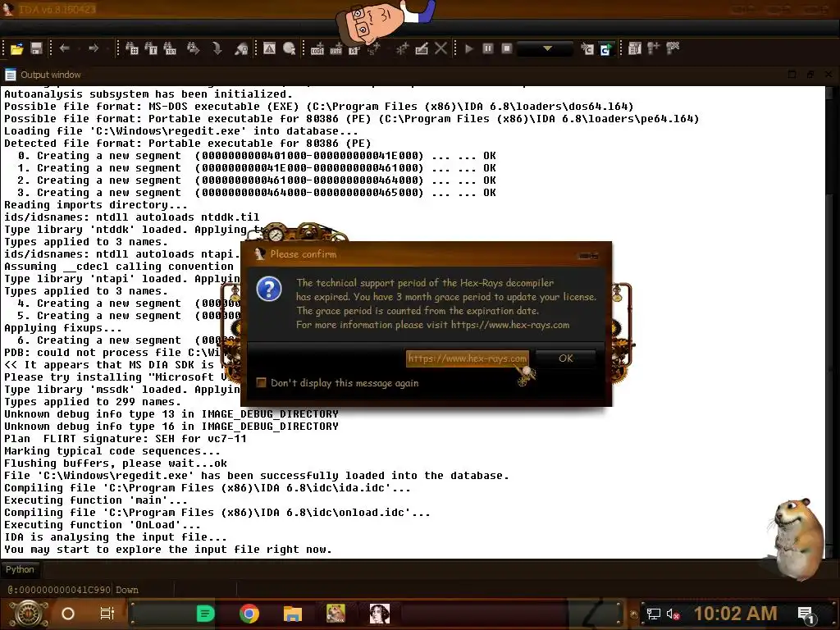
Task: Click the star array toolbar icon
Action: [402, 48]
